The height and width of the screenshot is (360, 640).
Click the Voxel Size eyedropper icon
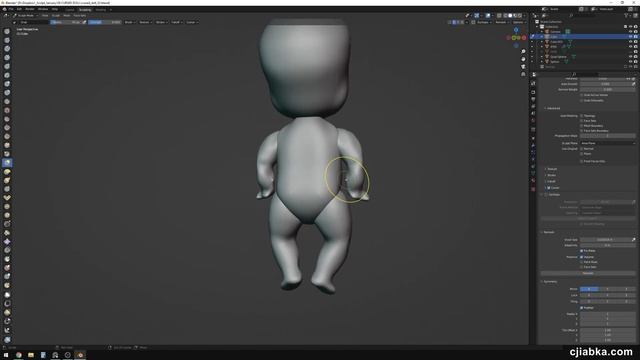[633, 240]
